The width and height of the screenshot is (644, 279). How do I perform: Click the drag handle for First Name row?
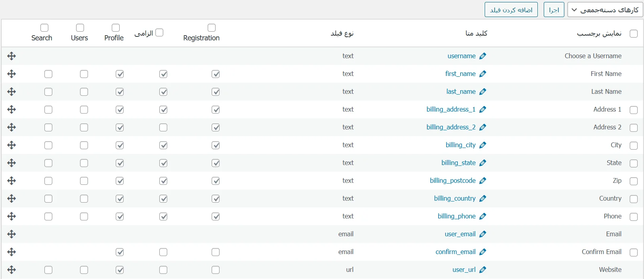pyautogui.click(x=11, y=74)
